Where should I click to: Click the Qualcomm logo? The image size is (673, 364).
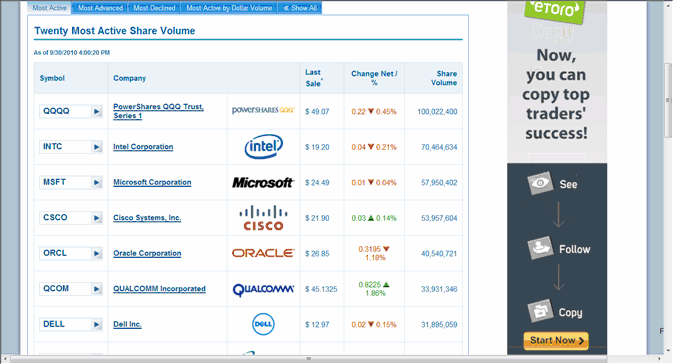(263, 289)
